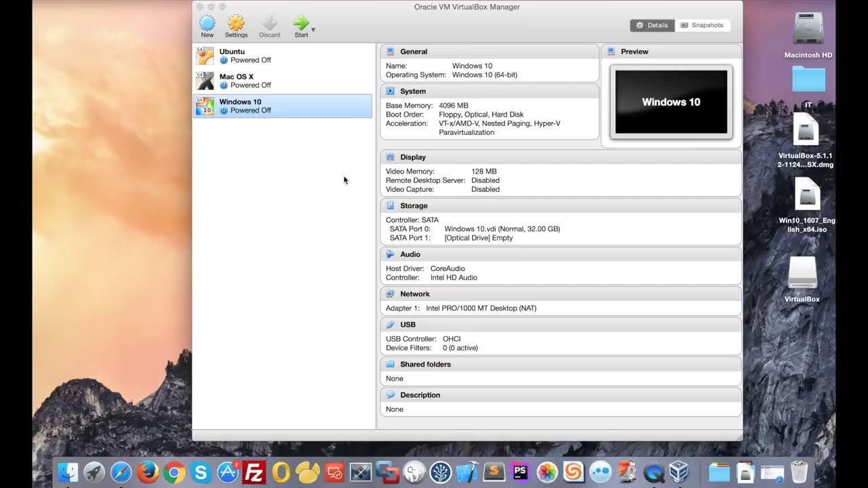Select the Mac OS X virtual machine
Viewport: 868px width, 488px height.
pos(282,81)
